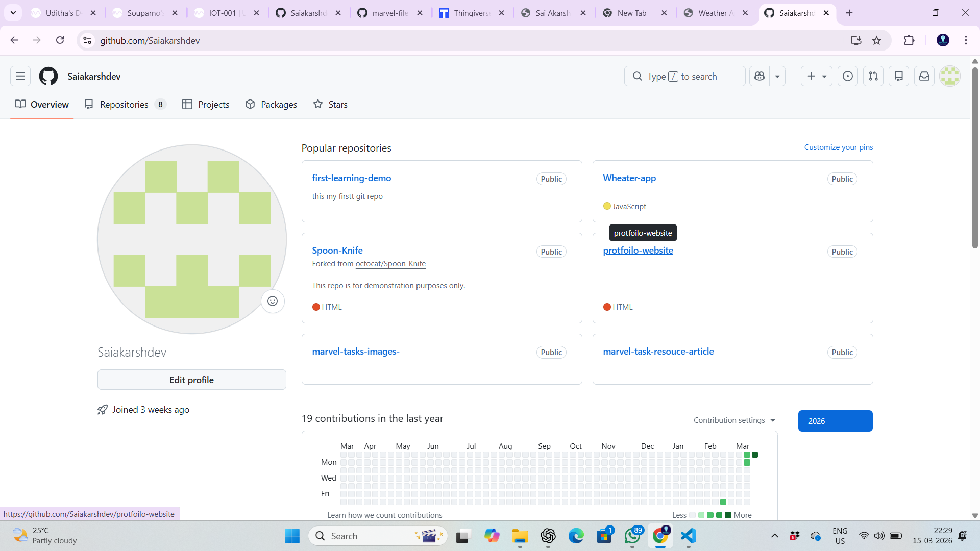This screenshot has width=980, height=551.
Task: Select the 2026 year filter button
Action: click(835, 421)
